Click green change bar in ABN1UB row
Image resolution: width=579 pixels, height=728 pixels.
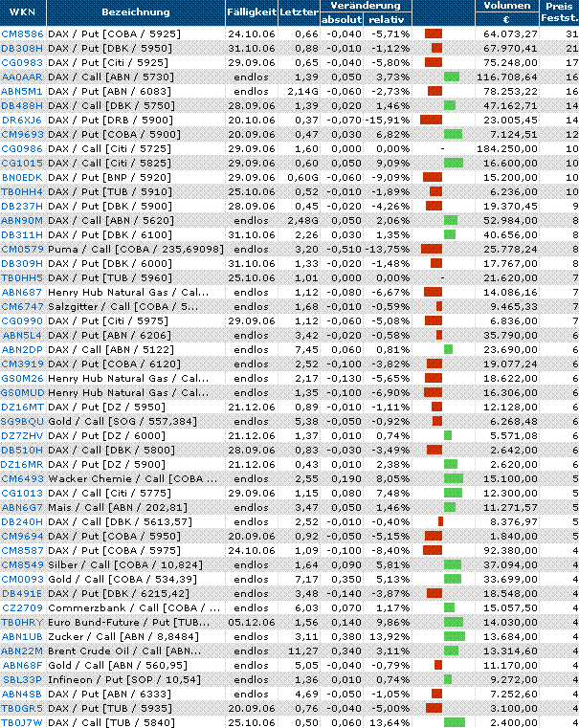[x=455, y=636]
